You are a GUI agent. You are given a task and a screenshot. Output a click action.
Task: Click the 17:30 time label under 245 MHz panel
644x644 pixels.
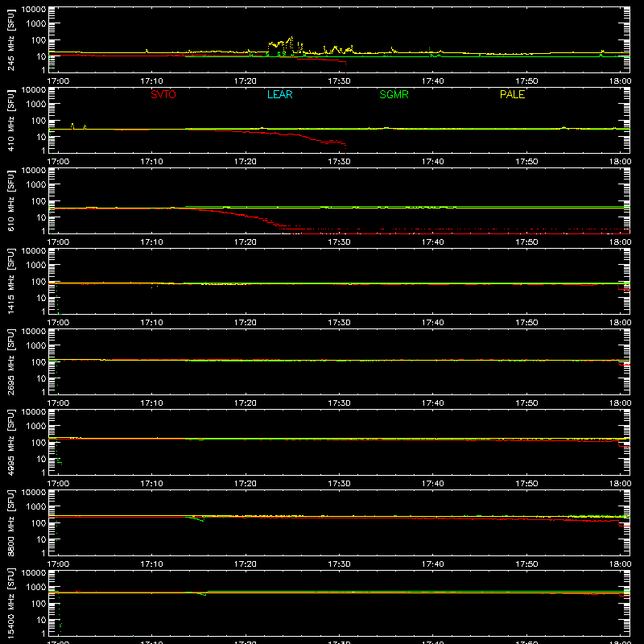click(339, 81)
